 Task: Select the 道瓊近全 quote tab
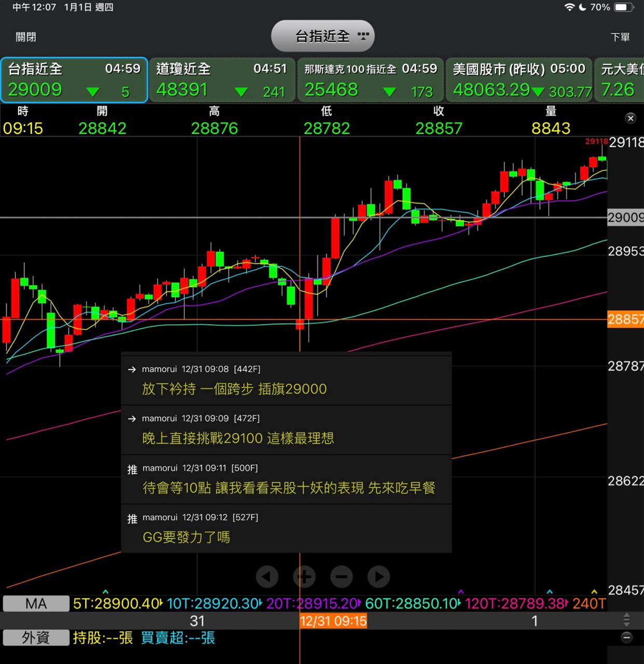[x=222, y=80]
